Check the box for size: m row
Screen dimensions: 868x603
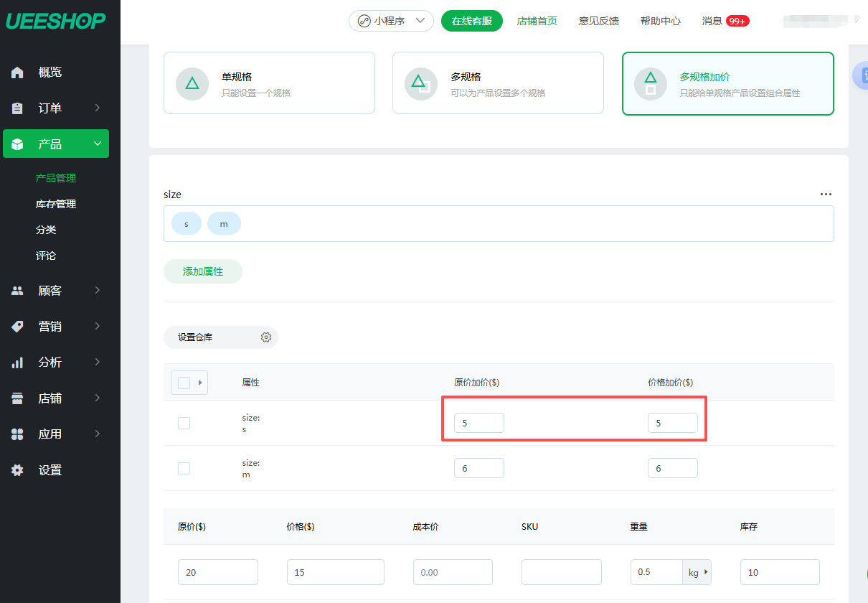184,468
